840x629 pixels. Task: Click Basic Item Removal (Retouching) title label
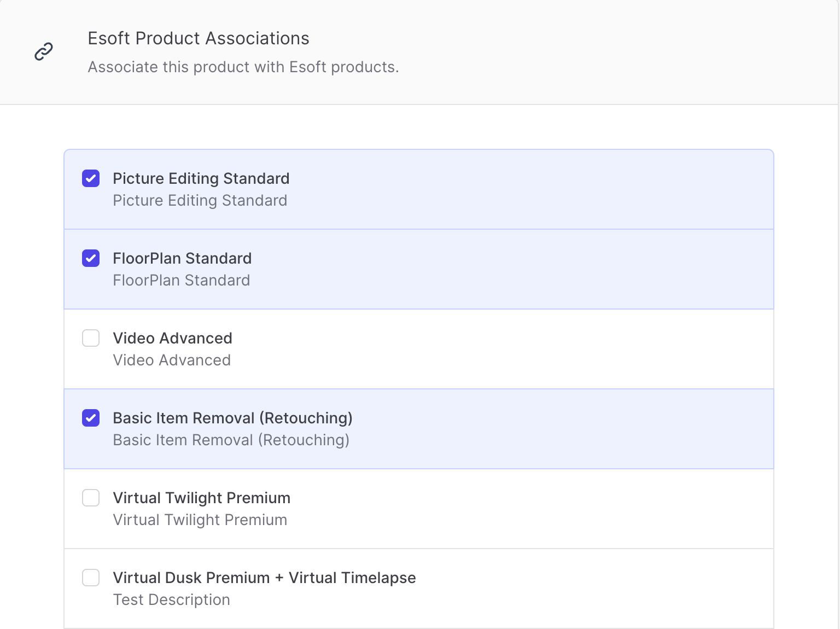coord(232,418)
